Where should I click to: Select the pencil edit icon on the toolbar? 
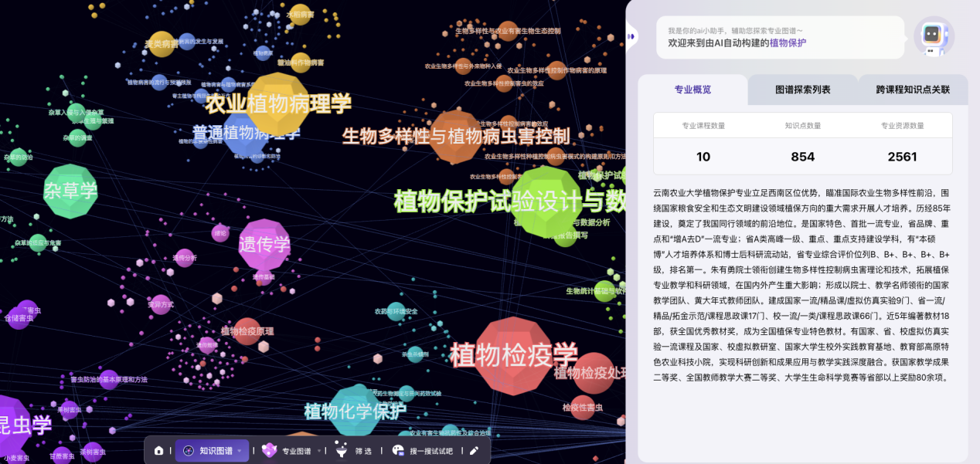coord(474,451)
